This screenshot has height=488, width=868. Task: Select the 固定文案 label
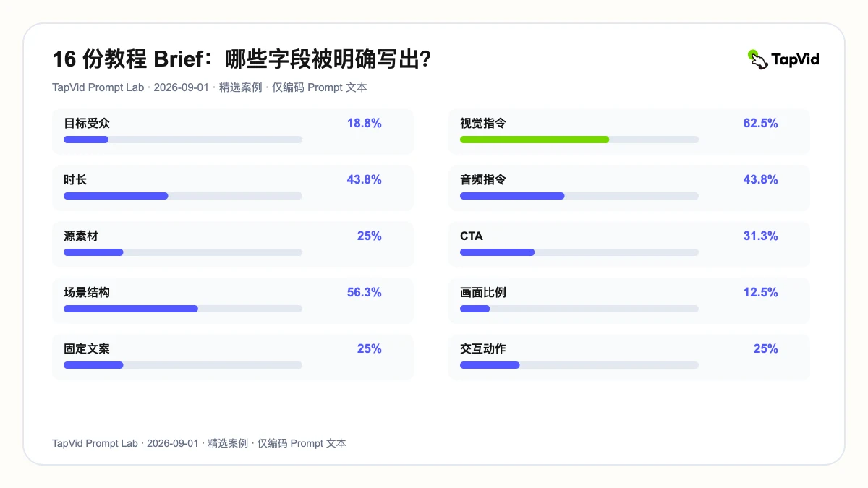87,349
